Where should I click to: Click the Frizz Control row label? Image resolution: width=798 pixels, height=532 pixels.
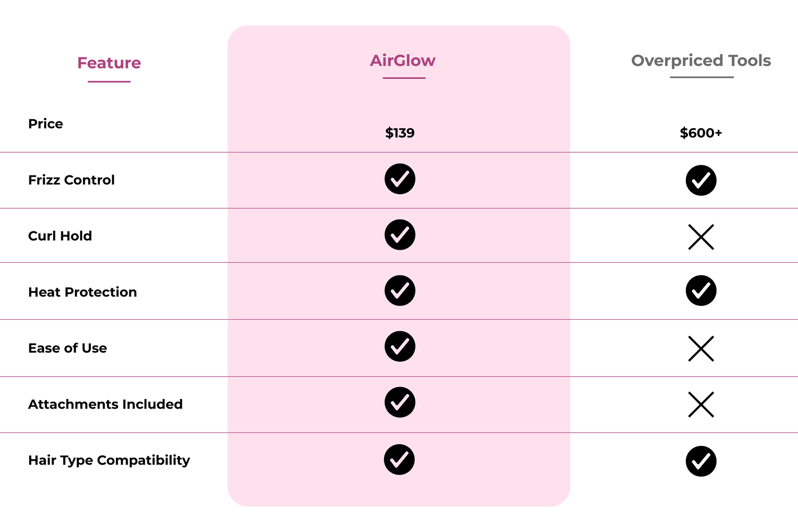click(x=71, y=180)
